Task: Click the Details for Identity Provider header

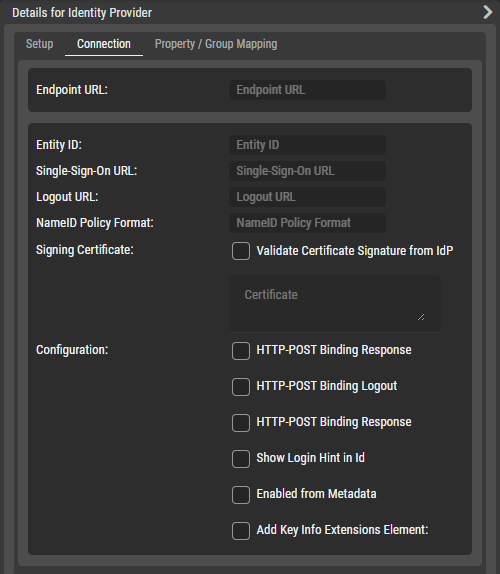Action: click(x=82, y=13)
